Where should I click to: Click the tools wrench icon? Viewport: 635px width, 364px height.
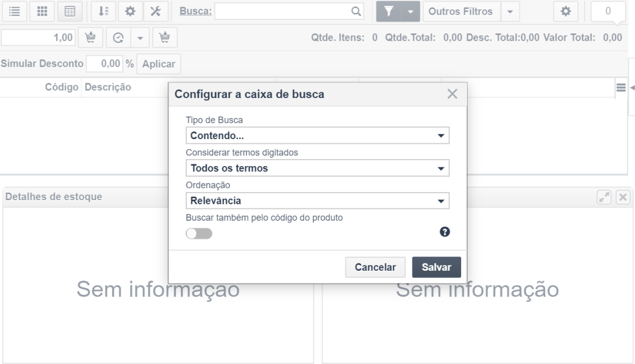[x=156, y=11]
